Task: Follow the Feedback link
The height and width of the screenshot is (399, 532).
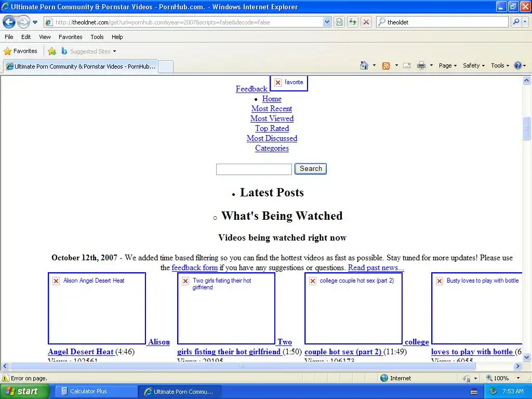Action: pos(252,89)
